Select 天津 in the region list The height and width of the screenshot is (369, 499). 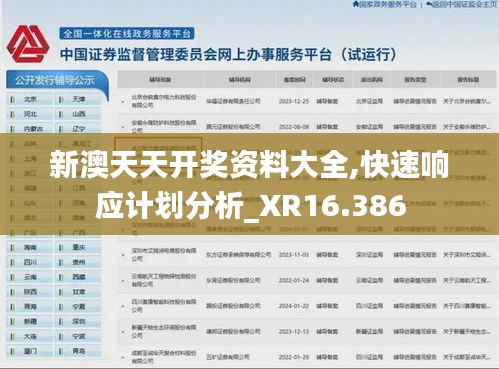point(79,99)
